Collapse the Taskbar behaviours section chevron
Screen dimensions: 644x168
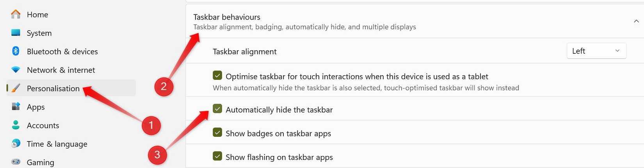point(636,21)
